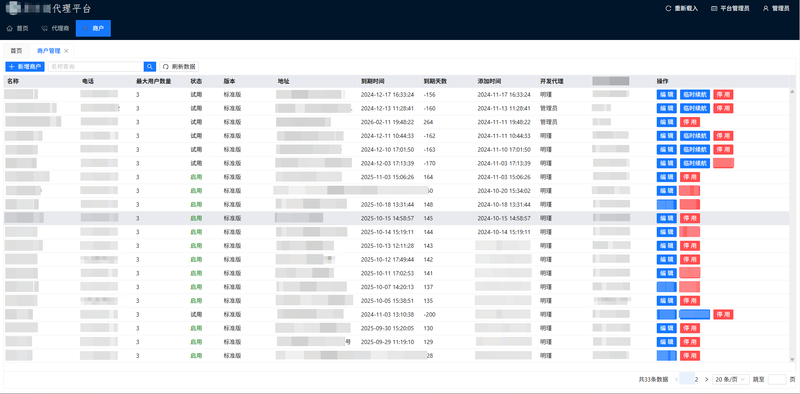This screenshot has height=394, width=800.
Task: Open the home icon in navigation bar
Action: click(9, 29)
